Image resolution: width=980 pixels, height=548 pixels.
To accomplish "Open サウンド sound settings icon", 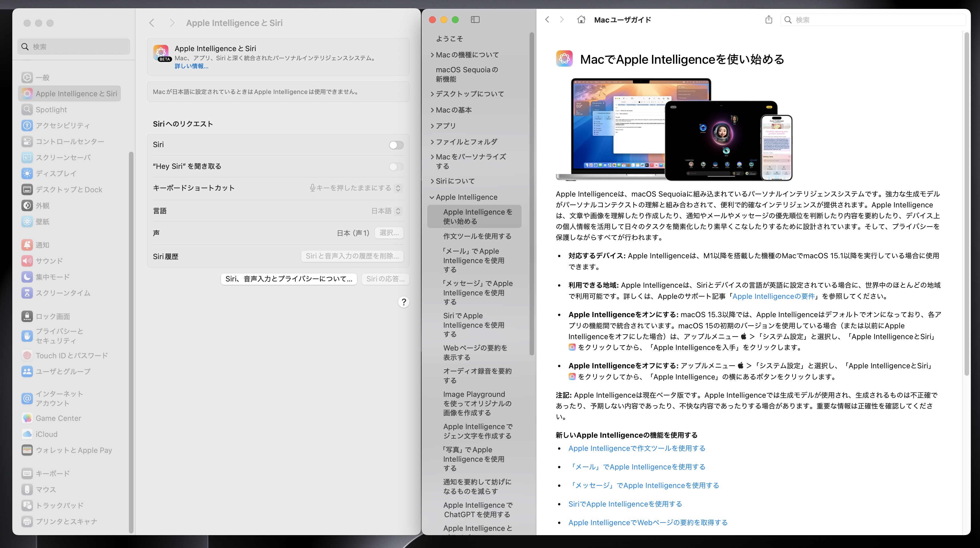I will tap(27, 261).
